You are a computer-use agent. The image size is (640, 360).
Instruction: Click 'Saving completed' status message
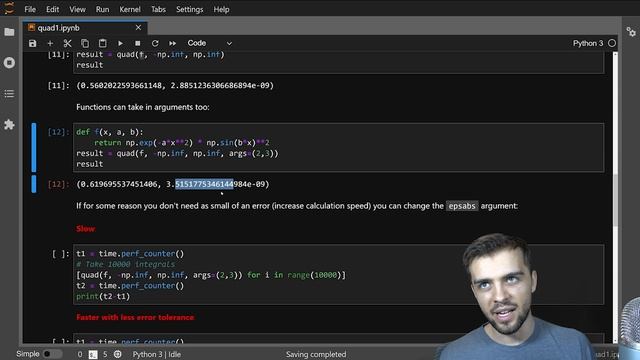click(x=316, y=354)
